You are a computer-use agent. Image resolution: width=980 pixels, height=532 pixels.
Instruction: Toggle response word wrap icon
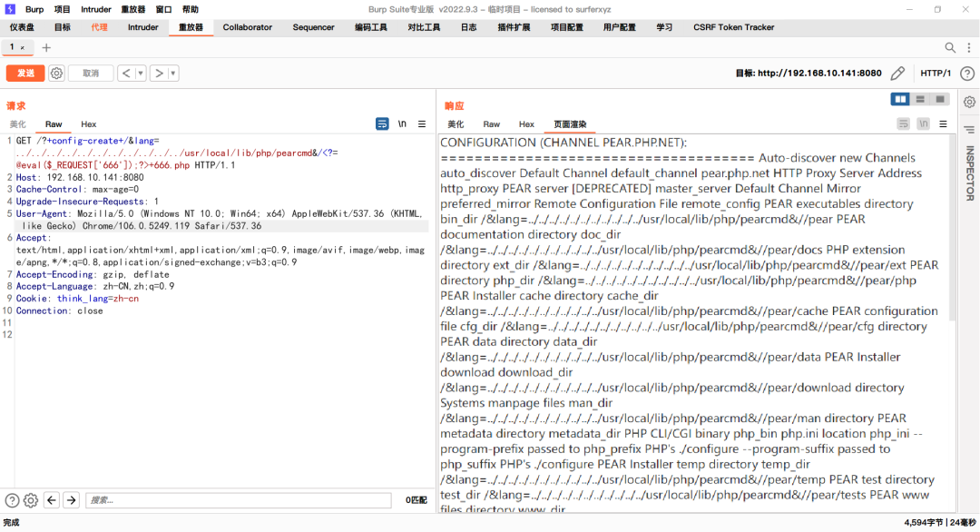[903, 123]
